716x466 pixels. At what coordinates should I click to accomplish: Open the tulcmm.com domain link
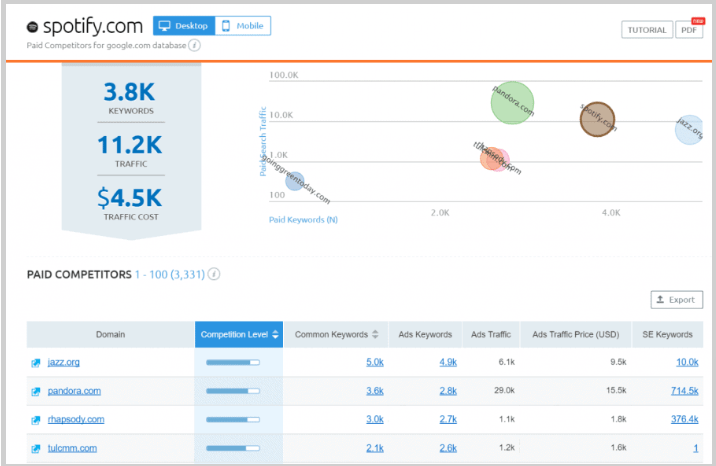click(x=72, y=448)
